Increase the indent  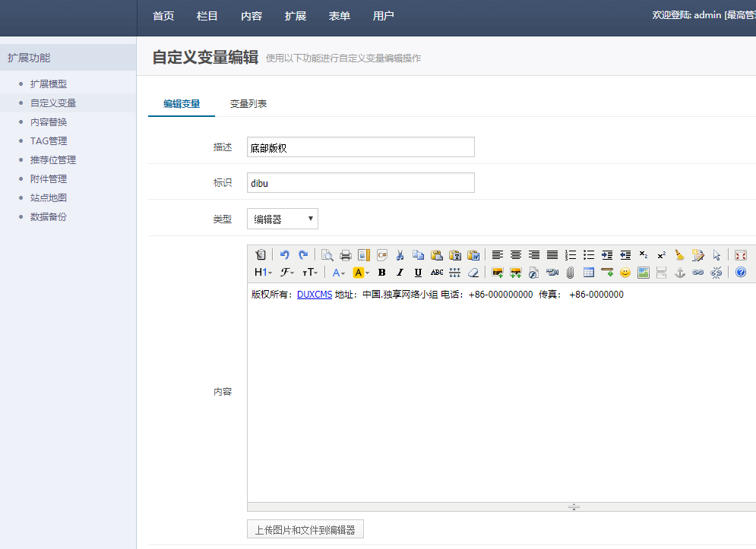pos(607,254)
